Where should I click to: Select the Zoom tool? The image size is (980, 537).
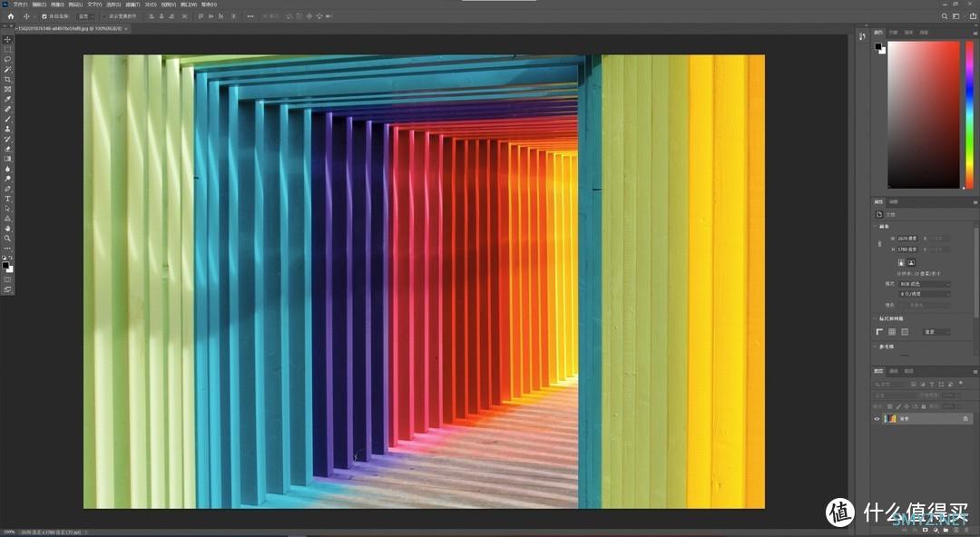(x=8, y=239)
